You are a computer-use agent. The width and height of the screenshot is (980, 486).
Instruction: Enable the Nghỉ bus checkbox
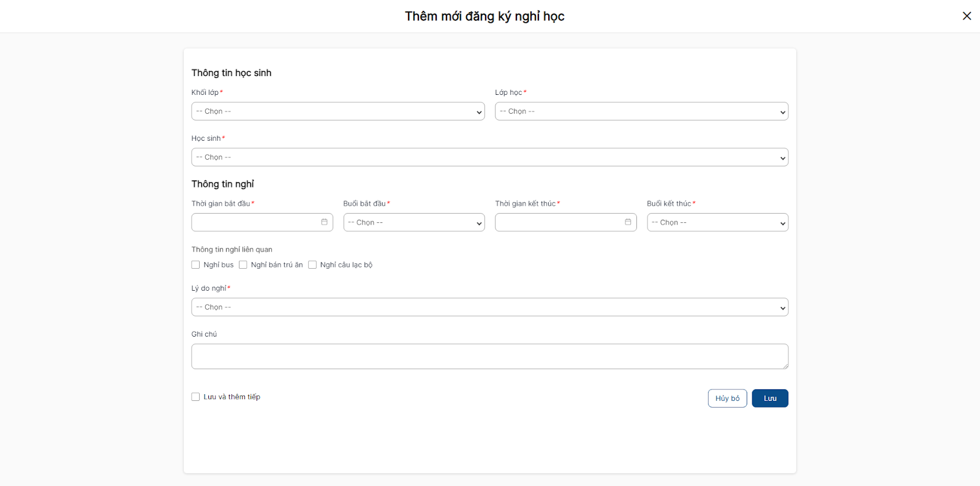pos(196,265)
